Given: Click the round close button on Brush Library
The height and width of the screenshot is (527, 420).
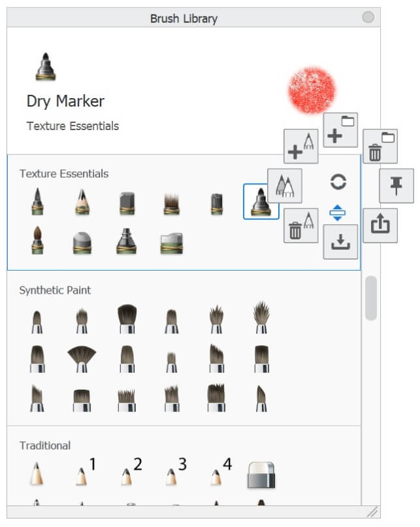Looking at the screenshot, I should 368,17.
